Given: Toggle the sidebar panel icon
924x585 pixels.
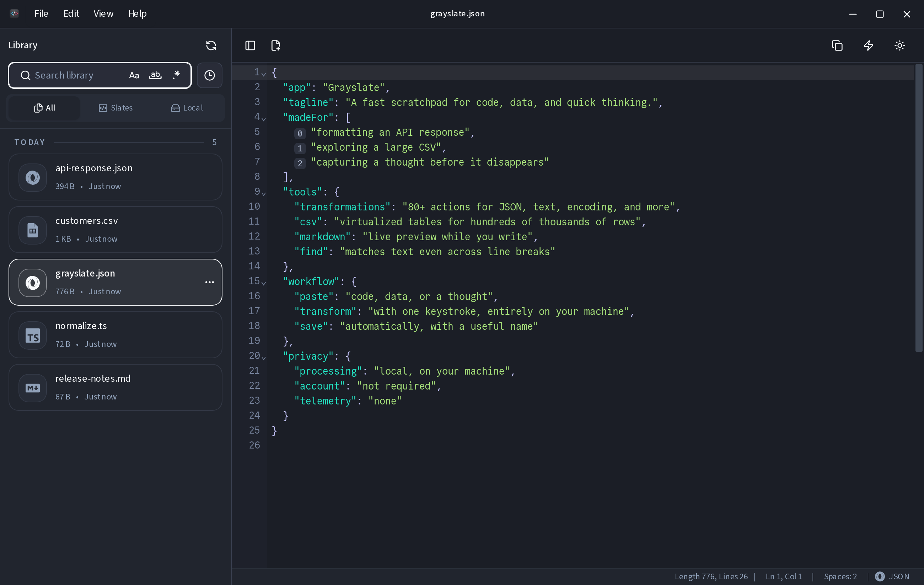Looking at the screenshot, I should pyautogui.click(x=250, y=46).
